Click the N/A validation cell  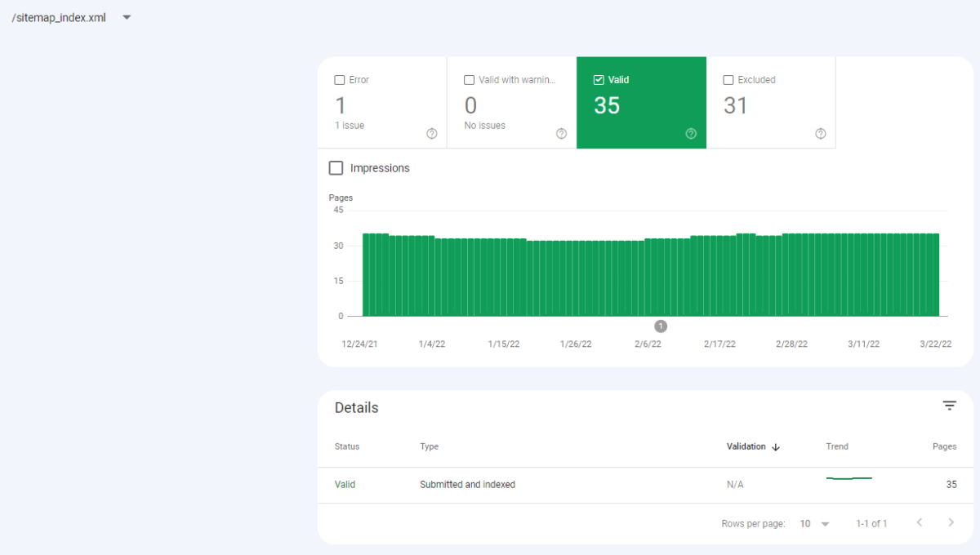point(735,485)
